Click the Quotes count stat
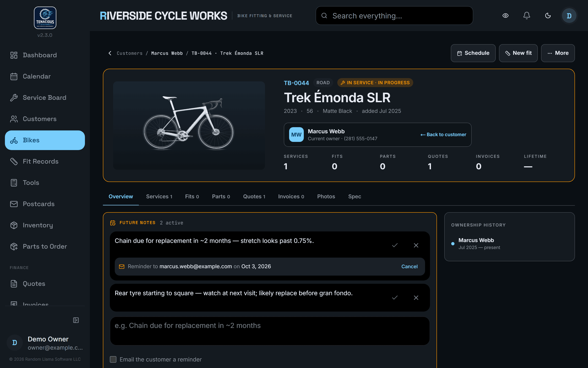Screen dimensions: 588x368 pos(438,162)
